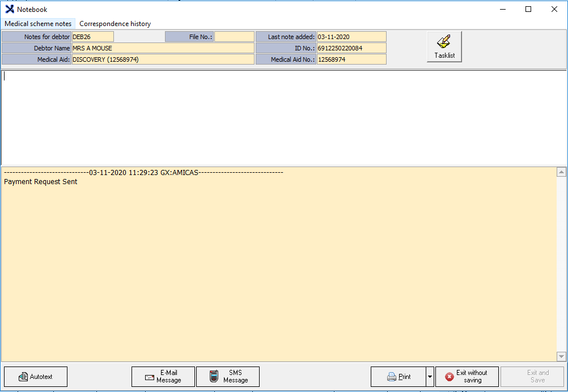
Task: Open the Correspondence history tab
Action: coord(115,24)
